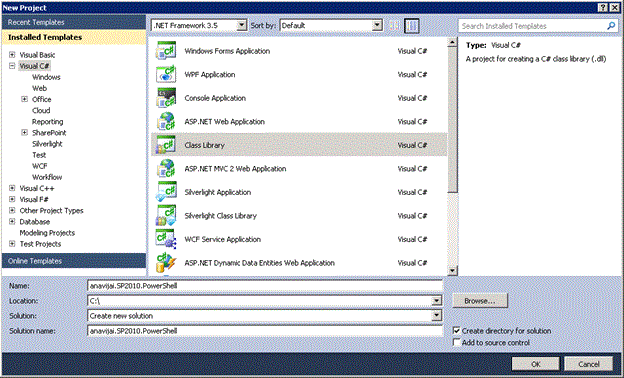
Task: Open the Recent Templates section
Action: (x=74, y=22)
